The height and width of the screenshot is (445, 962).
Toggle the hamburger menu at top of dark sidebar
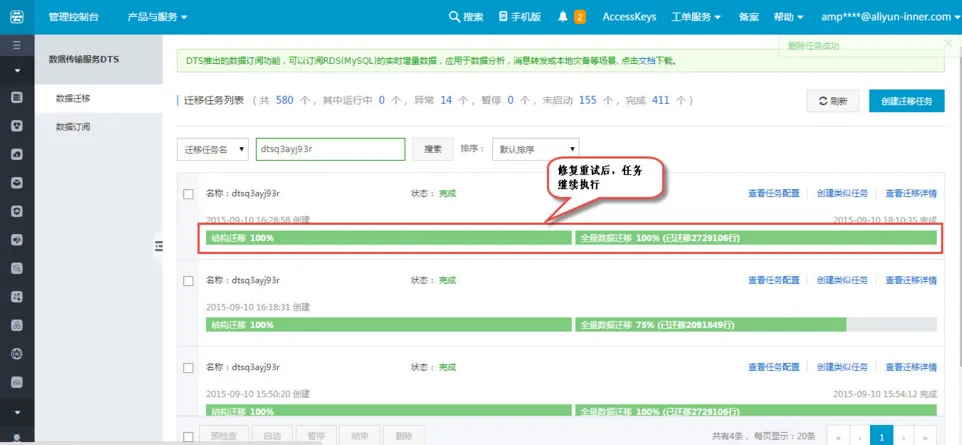[x=17, y=45]
